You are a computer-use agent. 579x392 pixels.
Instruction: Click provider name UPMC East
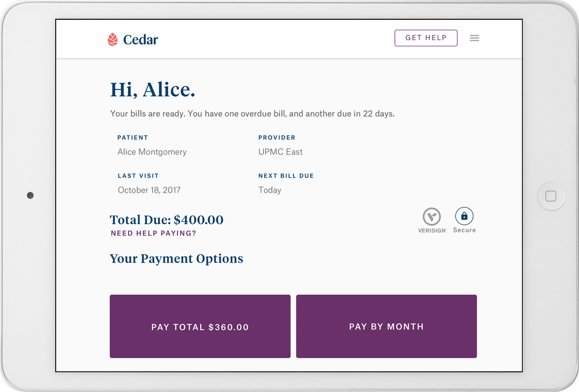tap(280, 152)
